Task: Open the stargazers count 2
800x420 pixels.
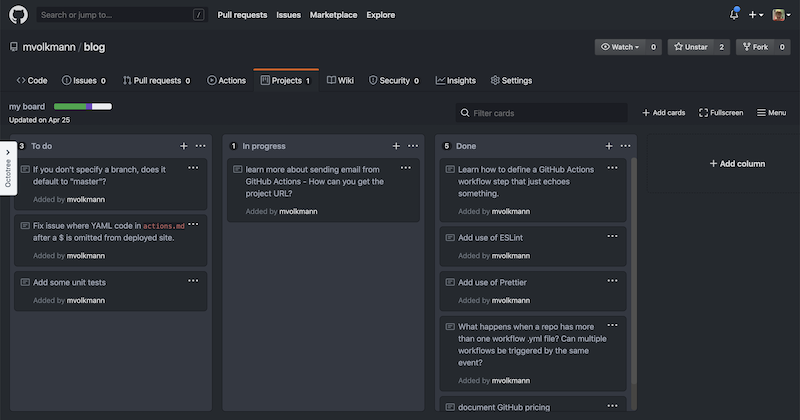Action: click(721, 47)
